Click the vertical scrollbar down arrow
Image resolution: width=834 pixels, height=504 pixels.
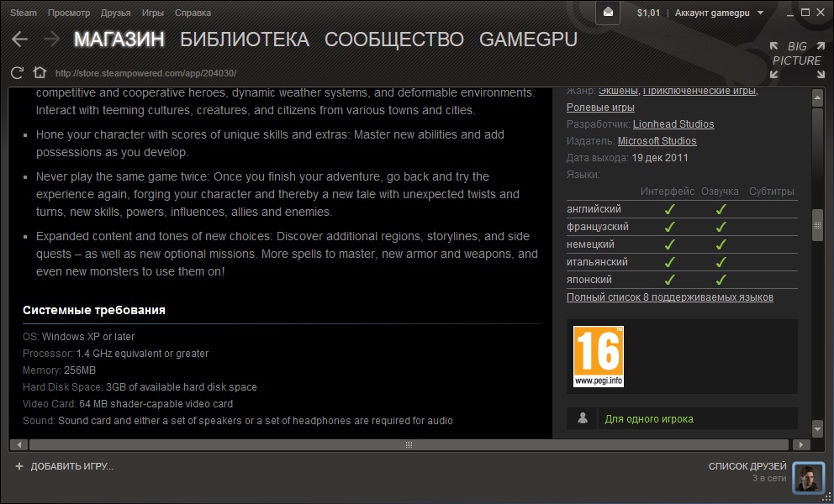pos(817,428)
